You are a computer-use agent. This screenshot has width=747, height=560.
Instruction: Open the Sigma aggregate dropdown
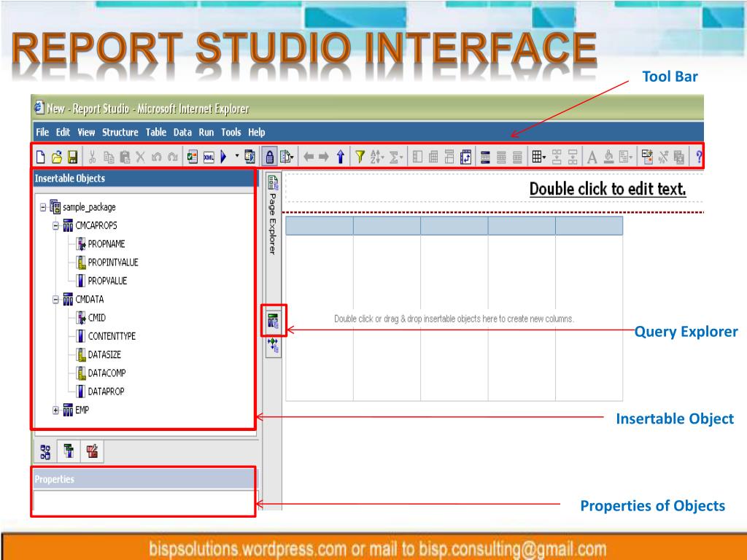point(396,156)
